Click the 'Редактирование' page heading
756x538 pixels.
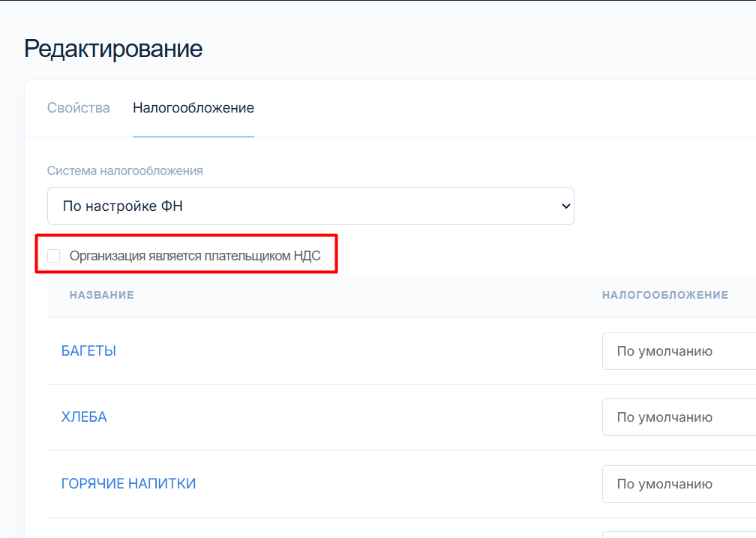click(113, 49)
